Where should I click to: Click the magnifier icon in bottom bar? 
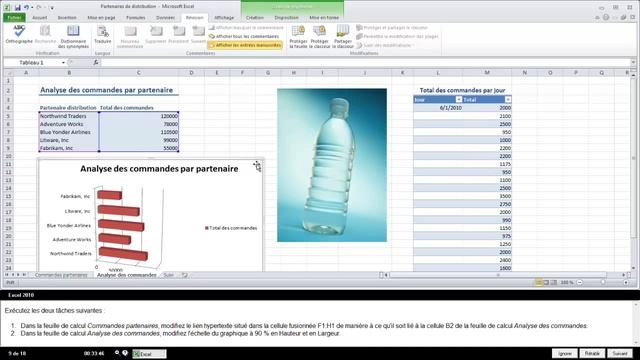117,353
